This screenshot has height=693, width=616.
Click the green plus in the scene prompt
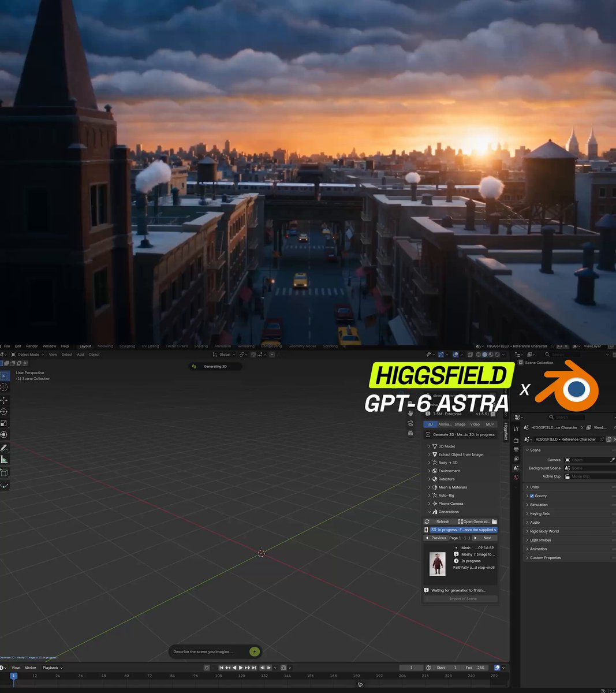point(255,651)
